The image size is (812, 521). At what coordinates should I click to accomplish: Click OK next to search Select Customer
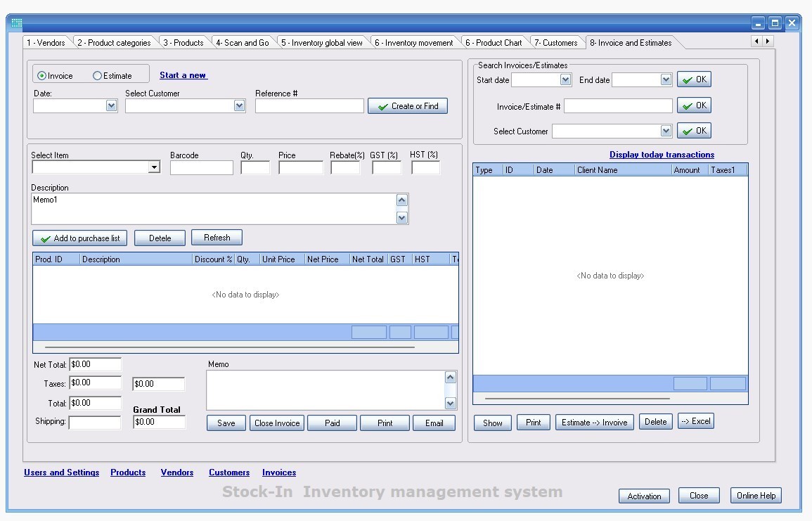(695, 131)
